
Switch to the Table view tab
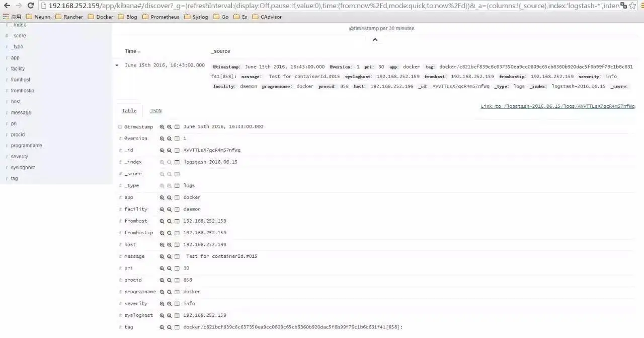(x=129, y=111)
